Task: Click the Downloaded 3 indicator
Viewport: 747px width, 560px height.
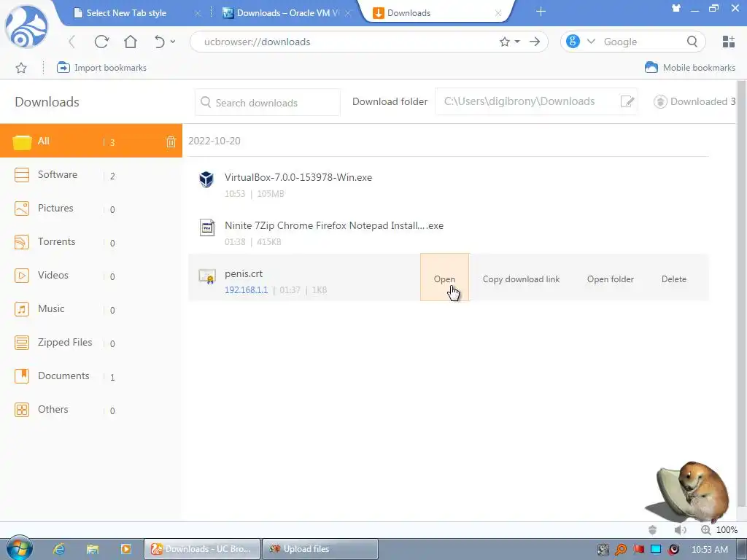Action: tap(694, 101)
